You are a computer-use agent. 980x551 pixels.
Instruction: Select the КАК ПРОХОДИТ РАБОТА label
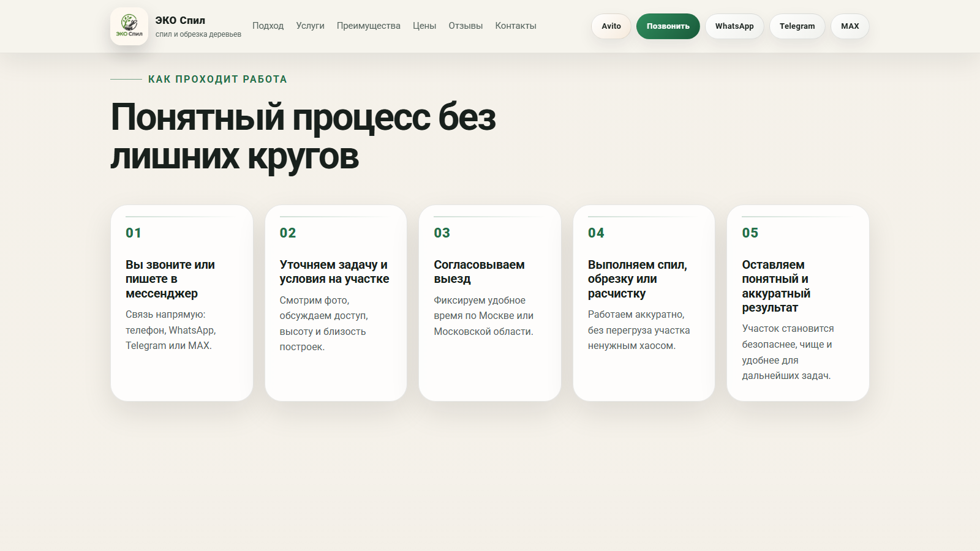click(217, 79)
